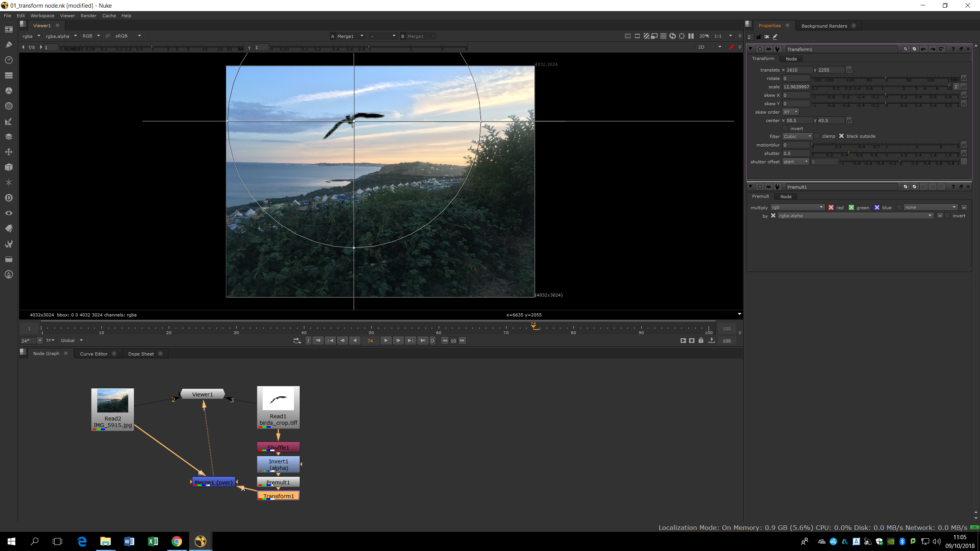Open the sRGB viewer process dropdown
Viewport: 980px width, 551px height.
128,36
